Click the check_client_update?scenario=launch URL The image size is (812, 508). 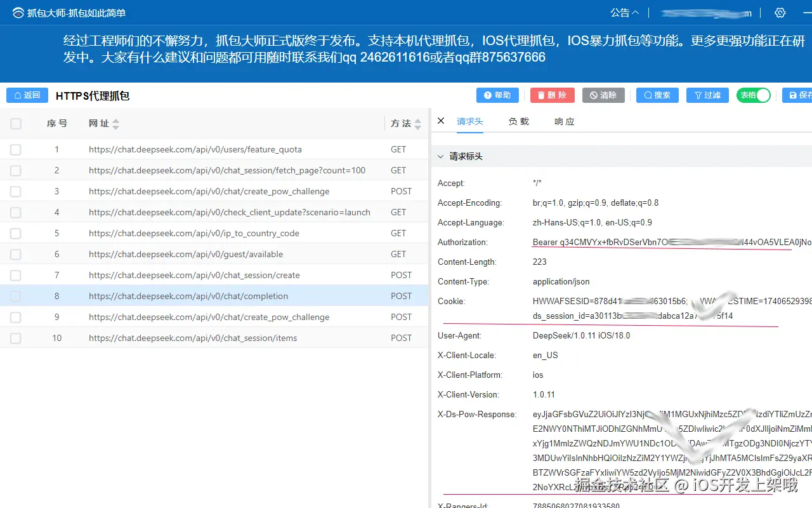pyautogui.click(x=230, y=213)
